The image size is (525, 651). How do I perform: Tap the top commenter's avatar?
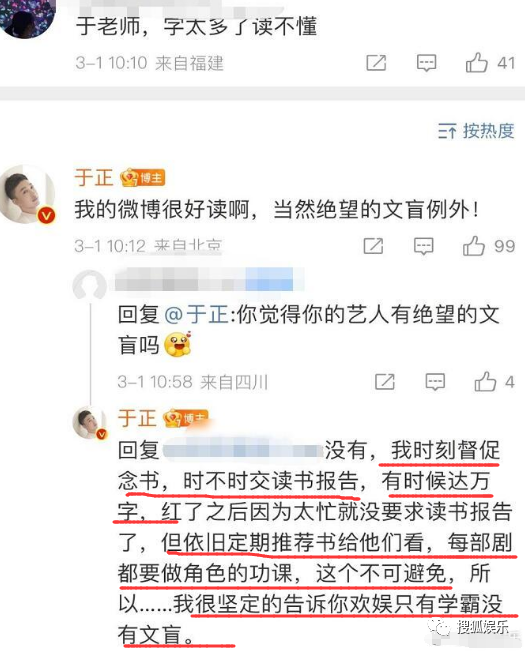(27, 19)
